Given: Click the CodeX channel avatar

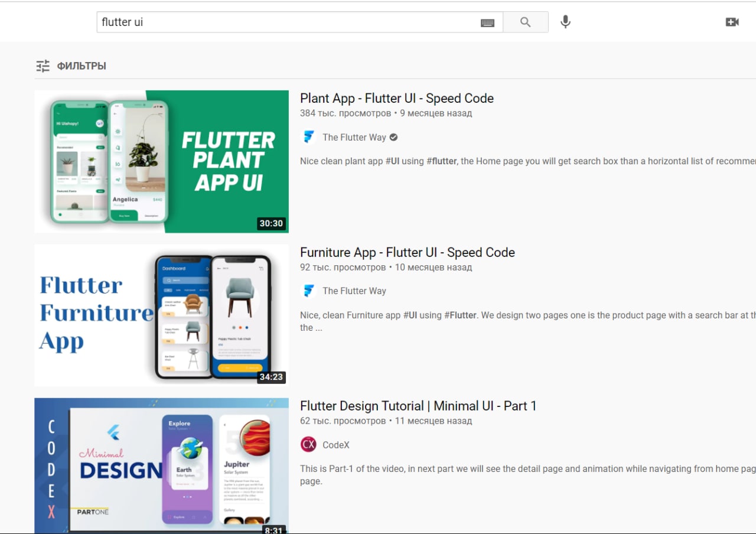Looking at the screenshot, I should click(308, 444).
